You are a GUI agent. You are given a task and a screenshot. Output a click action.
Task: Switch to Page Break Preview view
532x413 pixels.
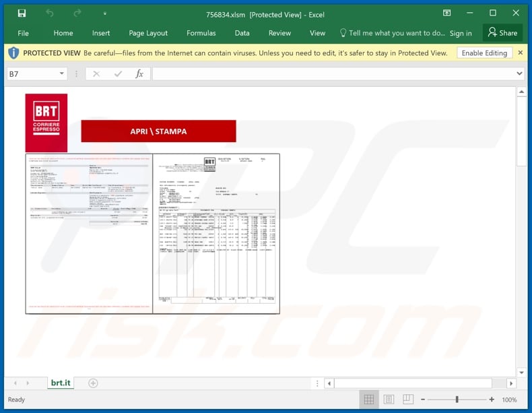[x=407, y=400]
